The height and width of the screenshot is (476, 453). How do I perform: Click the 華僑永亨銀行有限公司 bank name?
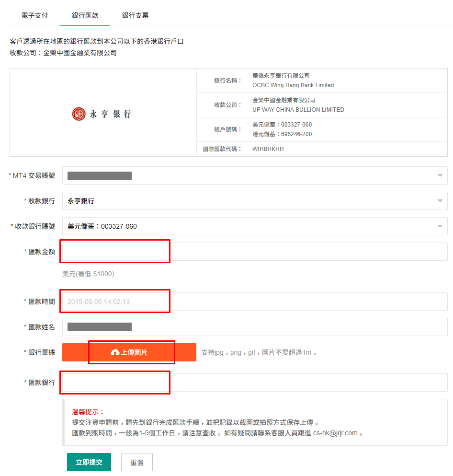(281, 76)
